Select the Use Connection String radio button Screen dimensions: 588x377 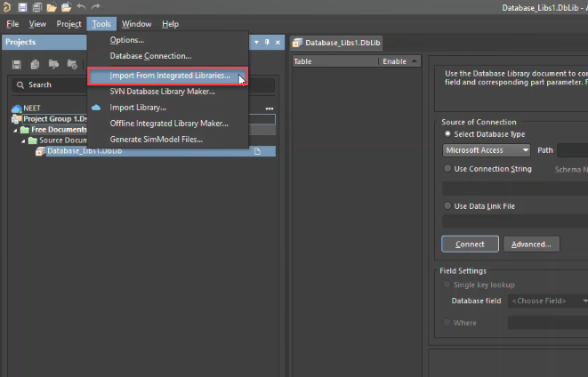447,169
